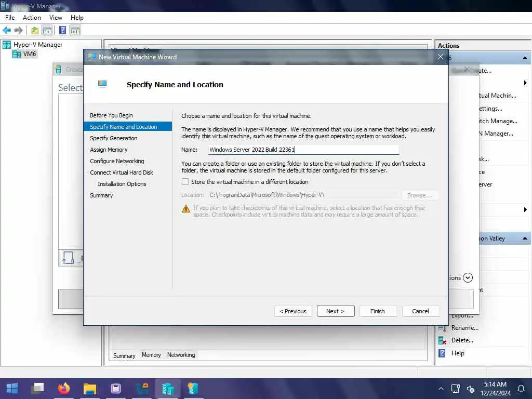Click the network status tray icon
Image resolution: width=532 pixels, height=399 pixels.
(455, 389)
